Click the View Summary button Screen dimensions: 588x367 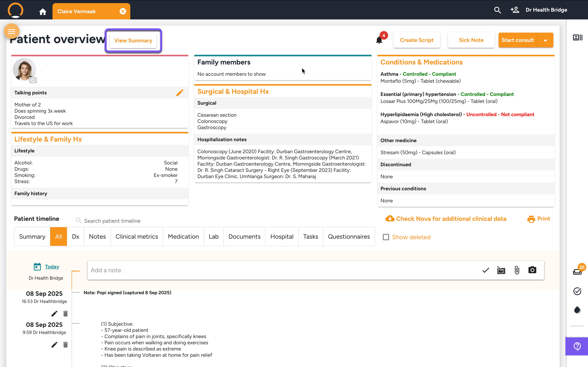tap(133, 41)
